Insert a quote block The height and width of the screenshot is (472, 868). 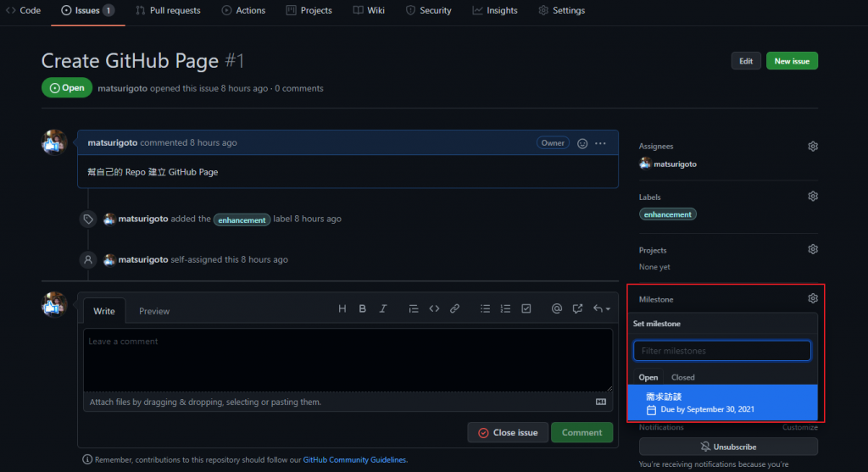(414, 308)
